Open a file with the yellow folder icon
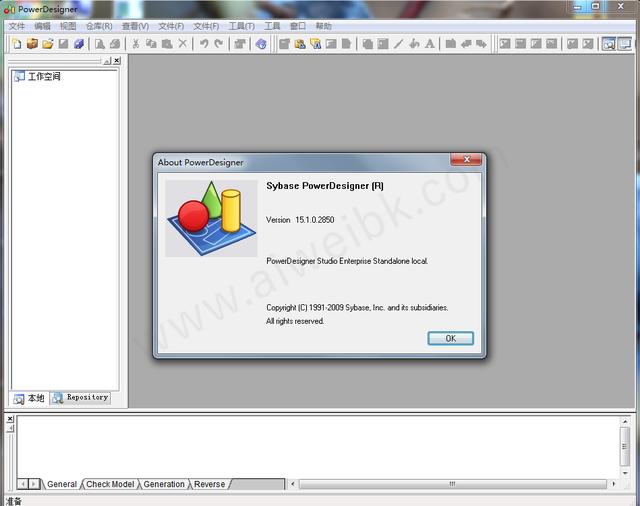The height and width of the screenshot is (506, 640). [48, 44]
